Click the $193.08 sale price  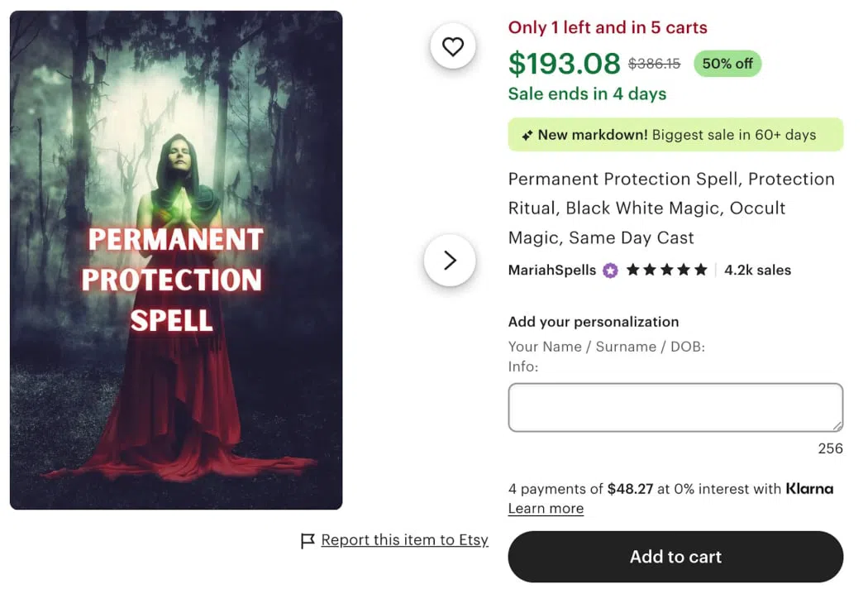tap(564, 64)
